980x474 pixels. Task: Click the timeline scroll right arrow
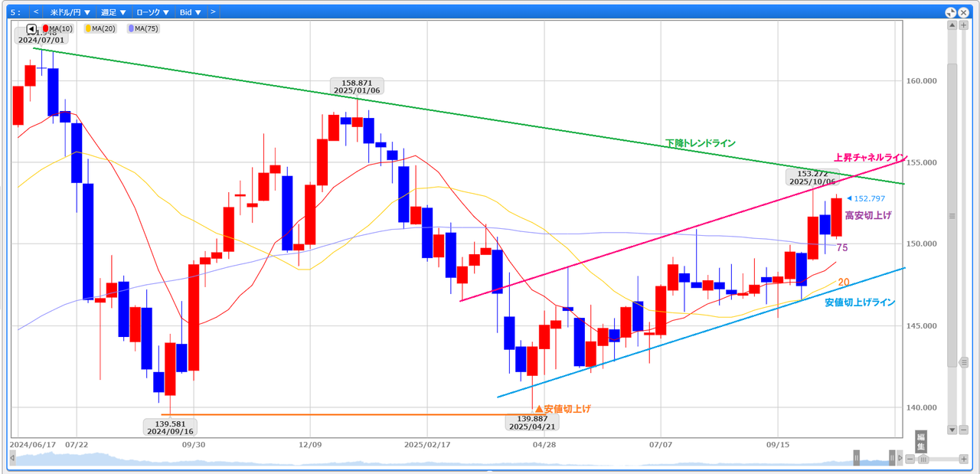click(902, 459)
